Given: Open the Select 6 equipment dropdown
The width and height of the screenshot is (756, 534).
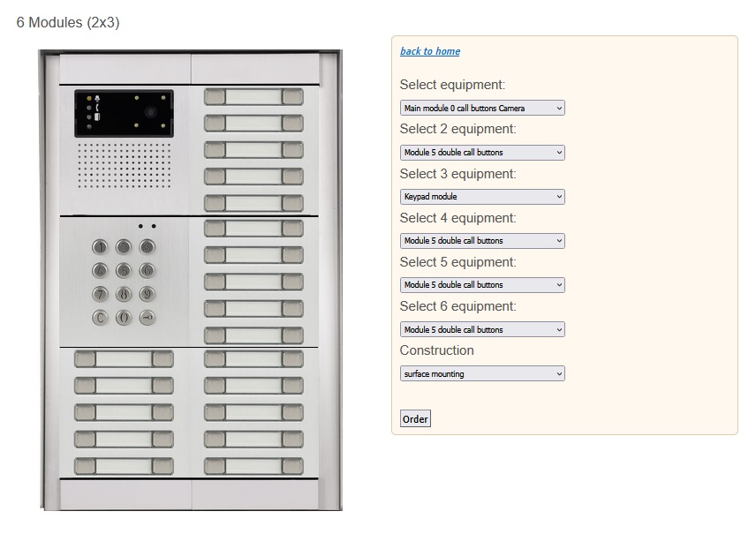Looking at the screenshot, I should click(x=481, y=329).
